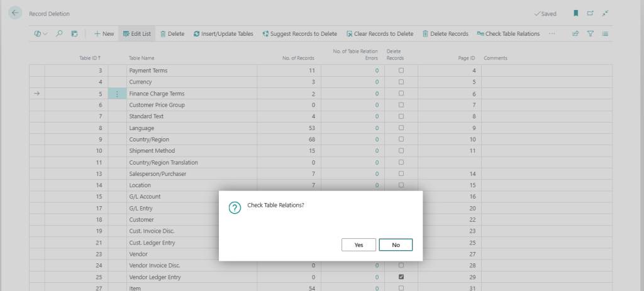Confirm with Yes in the dialog
644x291 pixels.
click(358, 245)
